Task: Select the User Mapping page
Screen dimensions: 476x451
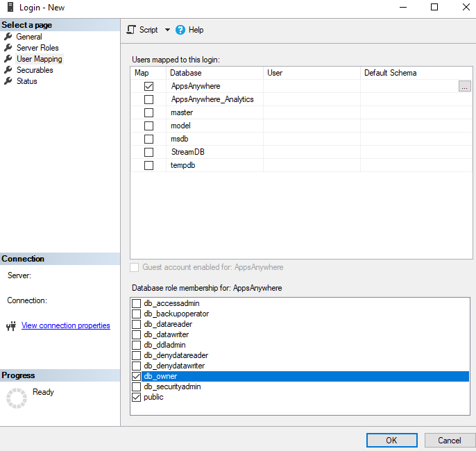Action: click(39, 59)
